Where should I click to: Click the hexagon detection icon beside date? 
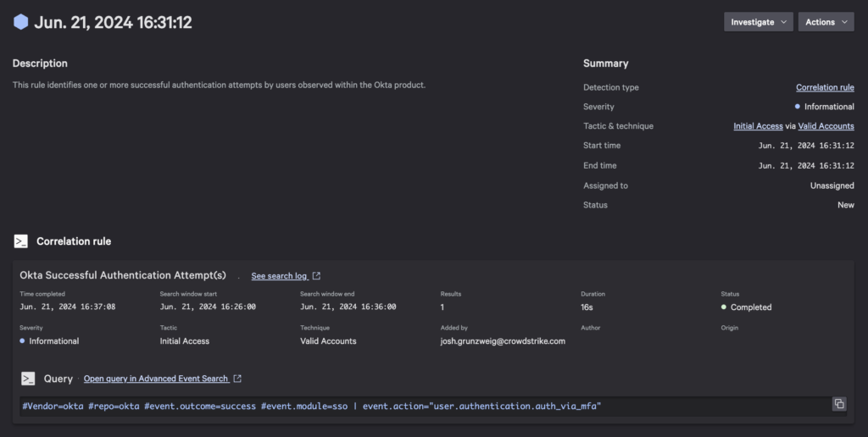[x=20, y=21]
